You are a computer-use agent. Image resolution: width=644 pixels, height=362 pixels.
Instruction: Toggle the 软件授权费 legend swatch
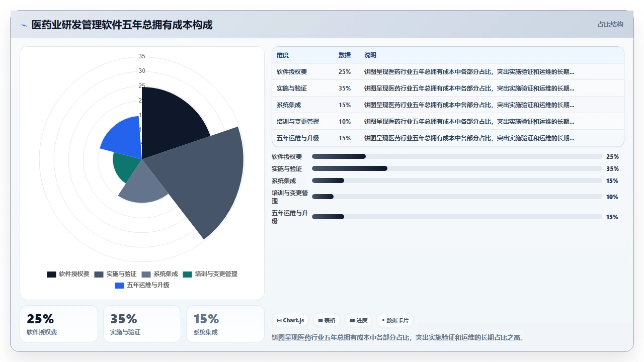pyautogui.click(x=51, y=274)
